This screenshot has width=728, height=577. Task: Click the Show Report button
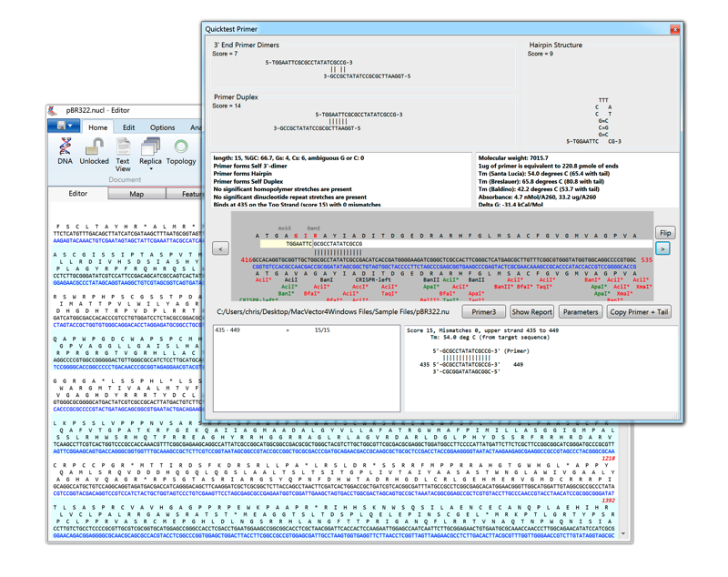tap(531, 312)
